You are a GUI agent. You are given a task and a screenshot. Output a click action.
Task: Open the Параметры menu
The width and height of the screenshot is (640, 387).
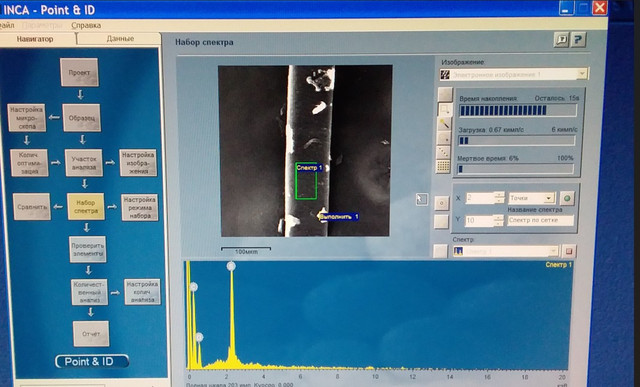tap(42, 25)
